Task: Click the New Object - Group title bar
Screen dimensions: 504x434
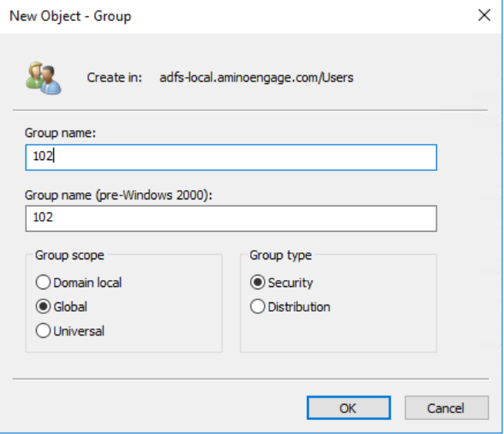Action: point(231,16)
